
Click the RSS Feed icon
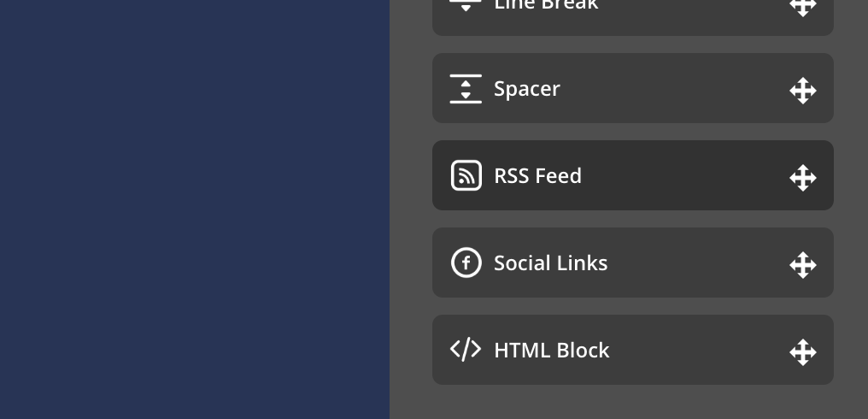point(466,175)
